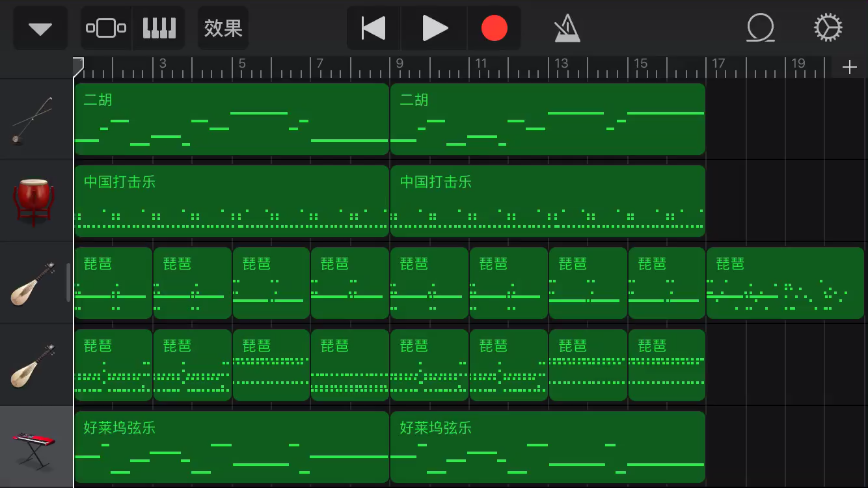Go to beginning of song

(x=373, y=29)
